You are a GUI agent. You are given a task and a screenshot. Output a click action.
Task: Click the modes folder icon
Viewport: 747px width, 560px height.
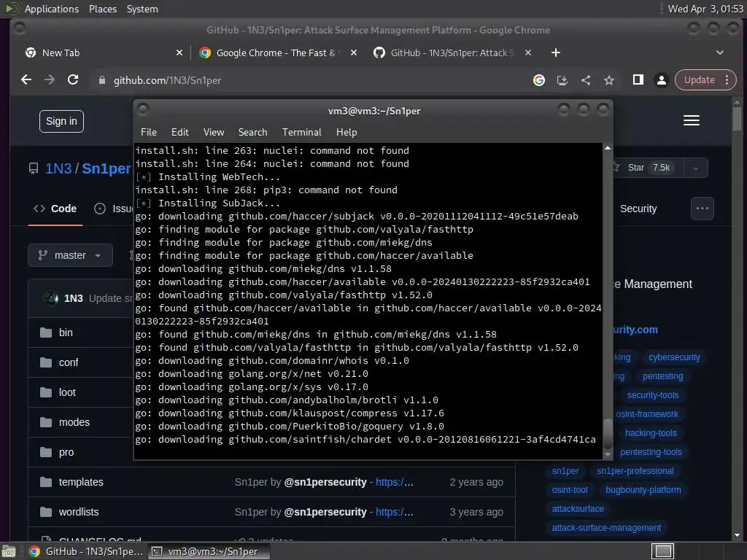pyautogui.click(x=46, y=422)
